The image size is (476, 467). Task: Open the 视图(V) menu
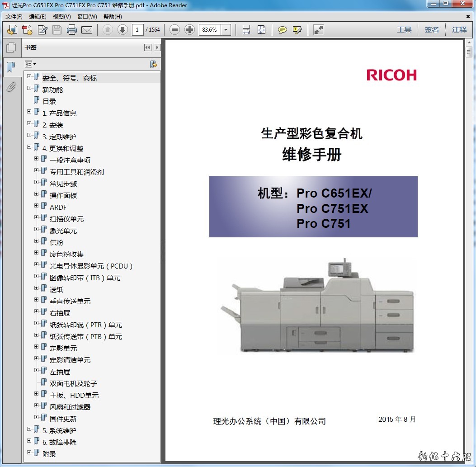point(61,17)
